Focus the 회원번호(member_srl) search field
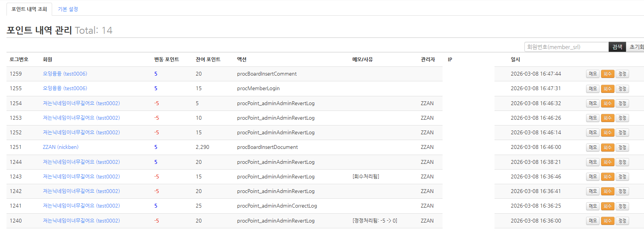 point(566,47)
